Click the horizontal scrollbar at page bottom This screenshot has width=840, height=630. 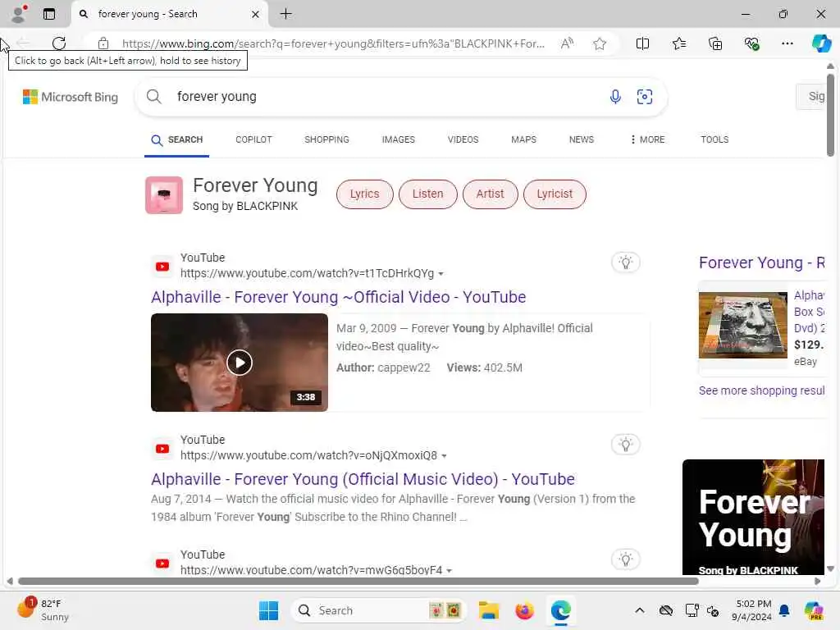pos(358,582)
